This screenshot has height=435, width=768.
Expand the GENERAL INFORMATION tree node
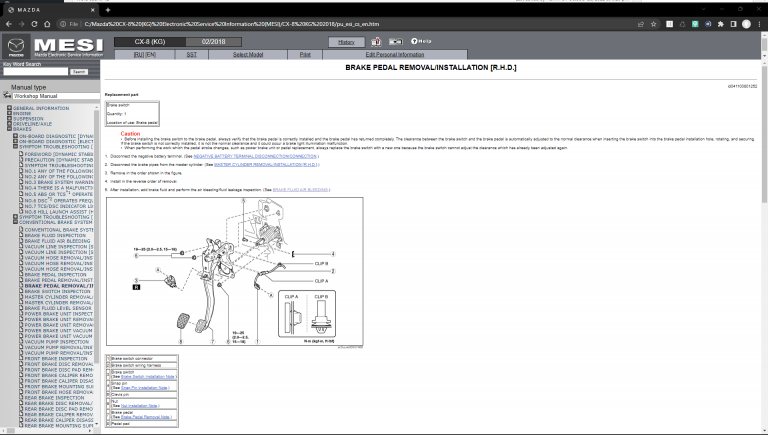(9, 108)
